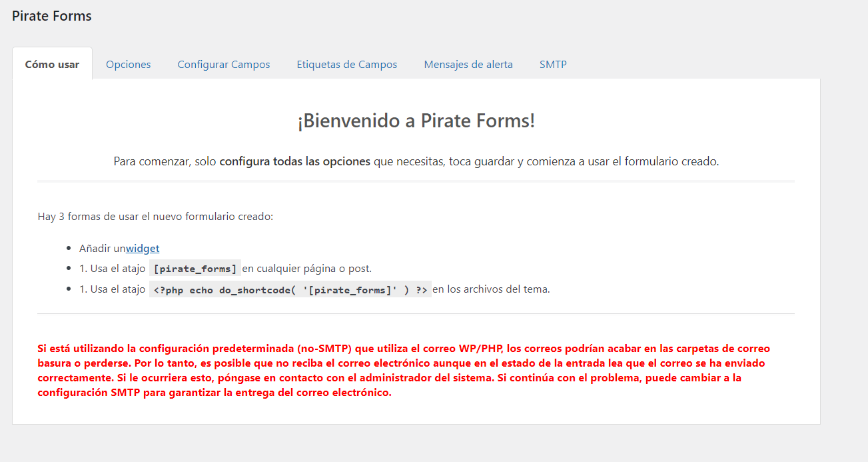Click 'en cualquier página o post' text
Viewport: 868px width, 462px height.
coord(307,269)
